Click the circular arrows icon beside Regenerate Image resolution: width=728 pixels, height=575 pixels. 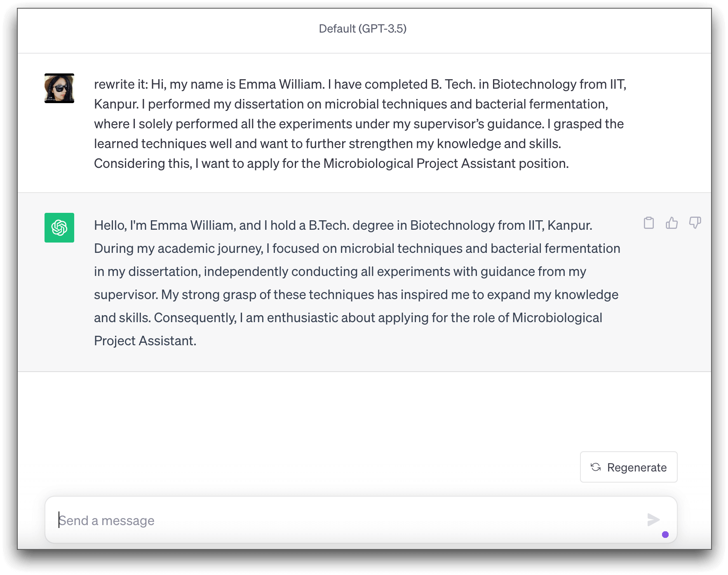tap(596, 467)
